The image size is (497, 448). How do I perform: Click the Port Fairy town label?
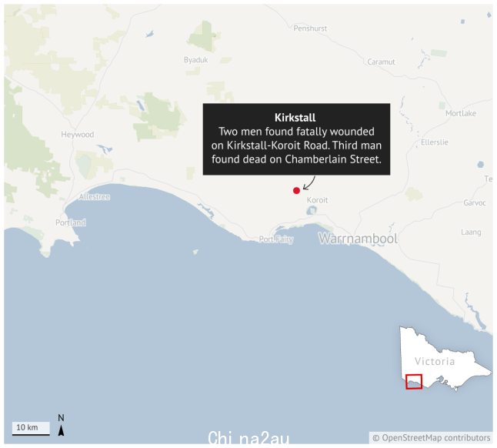276,239
